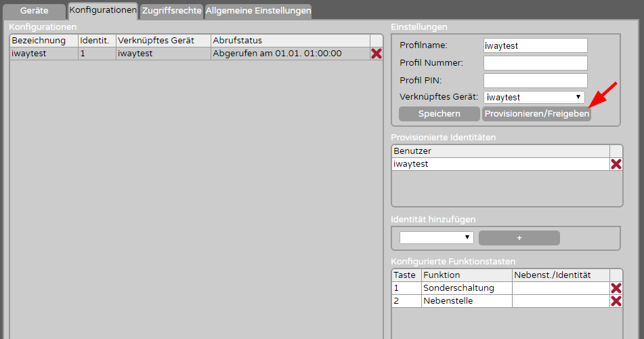Open the Verknüpftes Gerät dropdown

(x=534, y=97)
